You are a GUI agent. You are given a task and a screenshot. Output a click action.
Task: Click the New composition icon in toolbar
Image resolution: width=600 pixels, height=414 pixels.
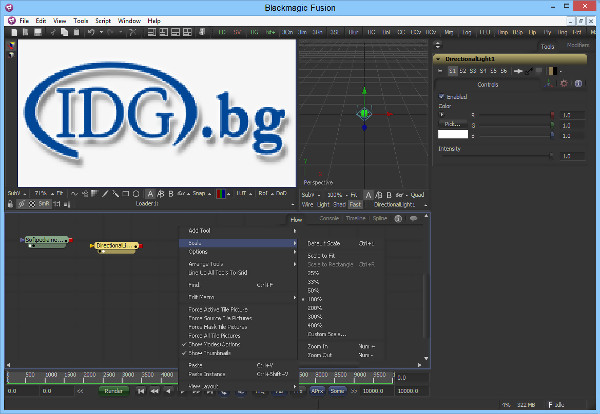point(14,32)
